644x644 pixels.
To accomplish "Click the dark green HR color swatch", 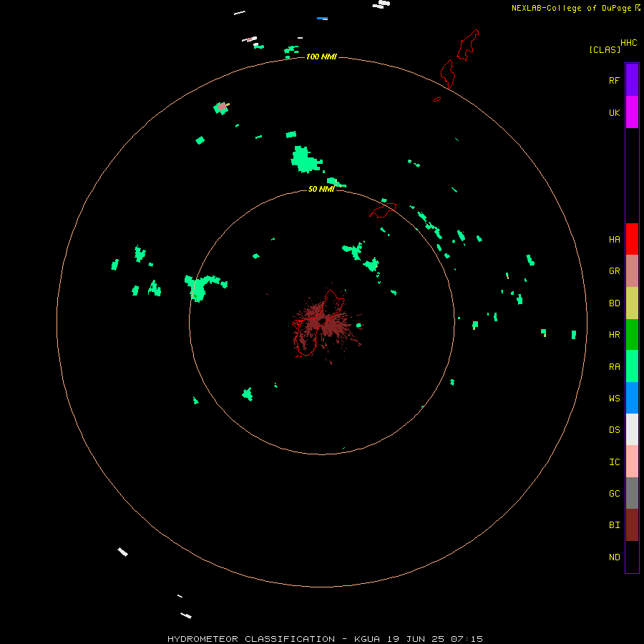I will tap(632, 335).
